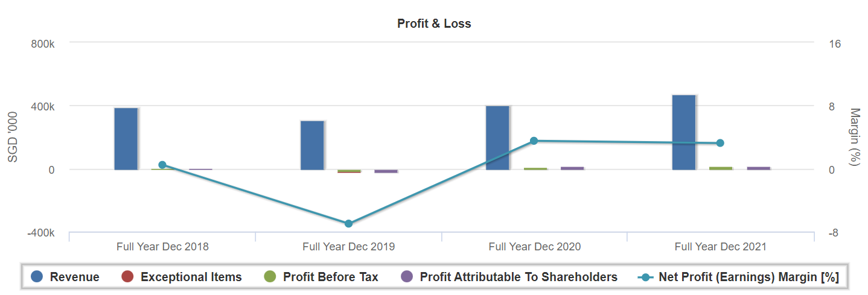The height and width of the screenshot is (295, 868).
Task: Select the 2021 Revenue bar
Action: 684,132
